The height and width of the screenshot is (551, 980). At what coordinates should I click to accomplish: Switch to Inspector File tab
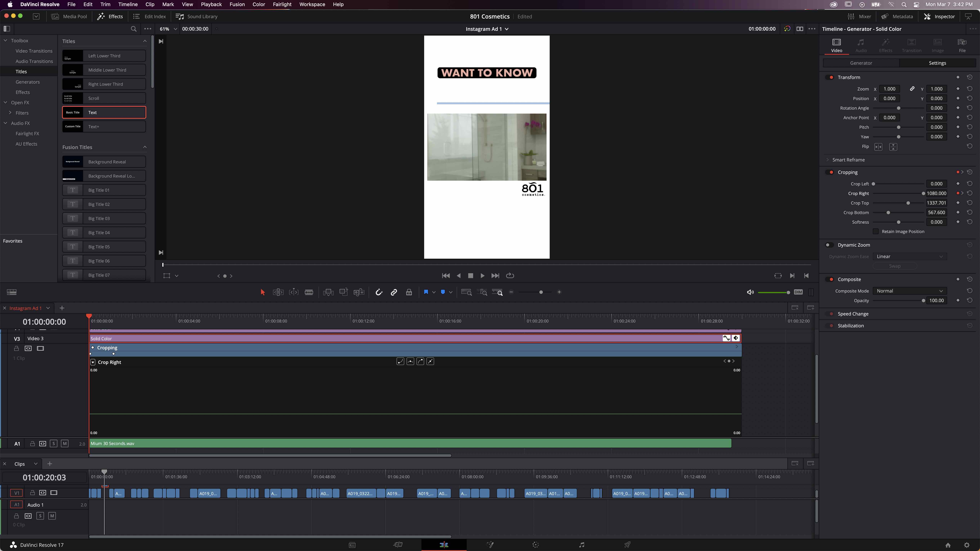[x=962, y=45]
